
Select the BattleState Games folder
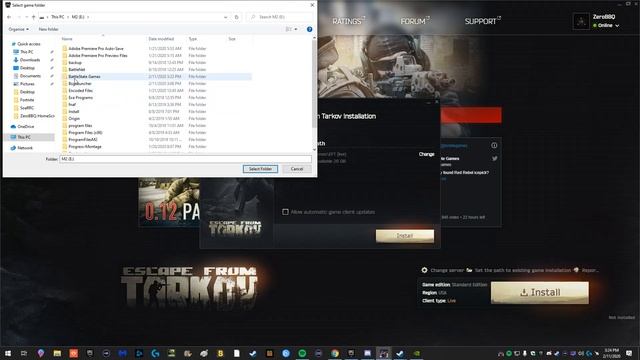coord(84,76)
